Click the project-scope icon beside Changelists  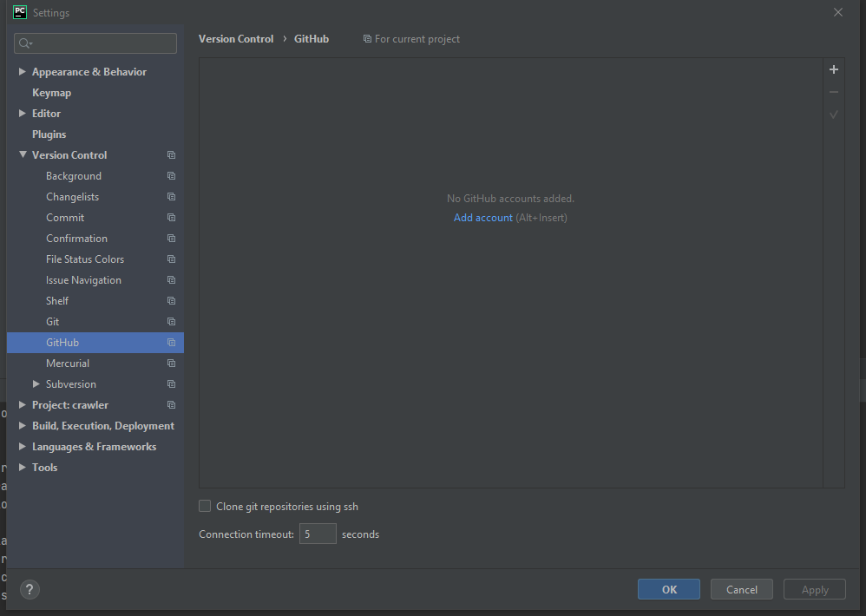point(171,197)
